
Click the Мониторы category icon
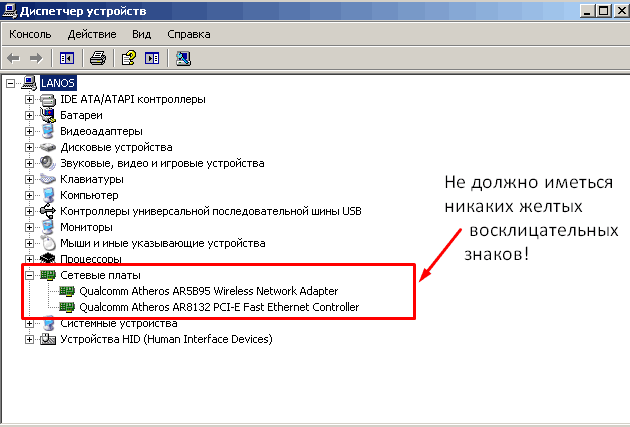tap(48, 227)
